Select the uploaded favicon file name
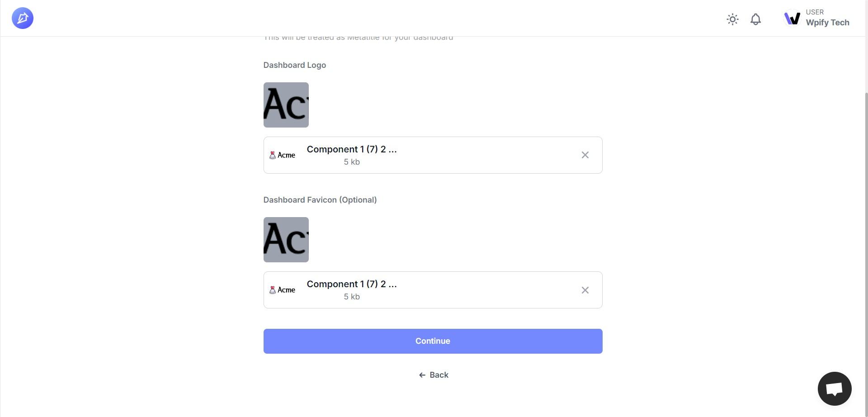868x417 pixels. click(x=351, y=284)
